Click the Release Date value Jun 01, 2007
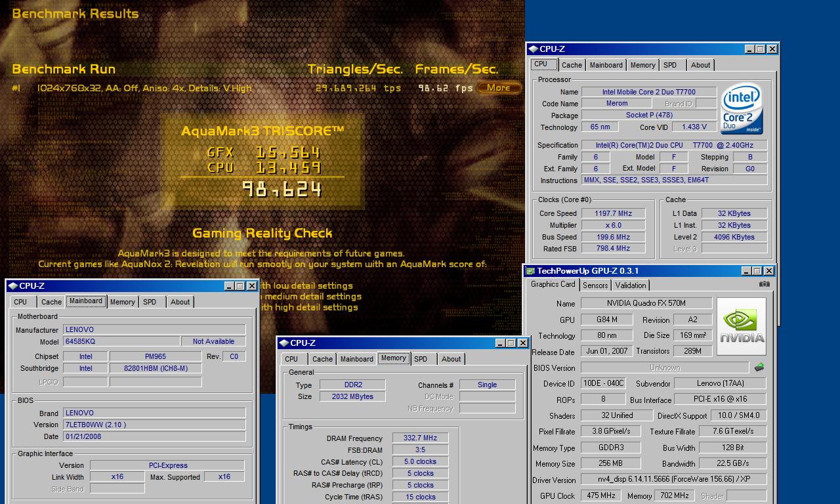The width and height of the screenshot is (840, 504). point(606,351)
